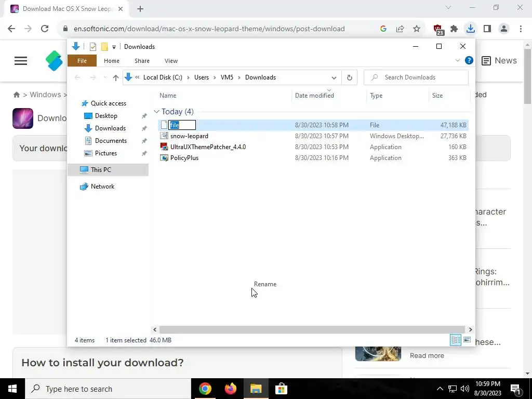Click Users in the address path
Viewport: 532px width, 399px height.
click(202, 77)
